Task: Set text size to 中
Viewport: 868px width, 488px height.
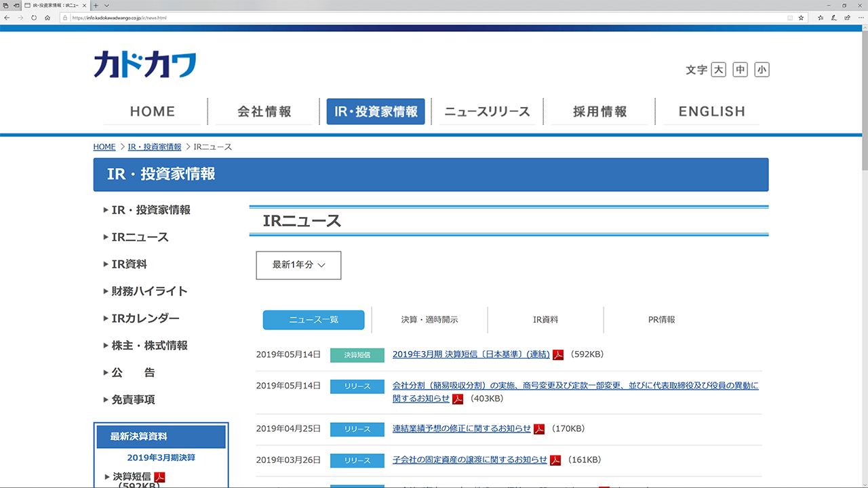Action: tap(740, 69)
